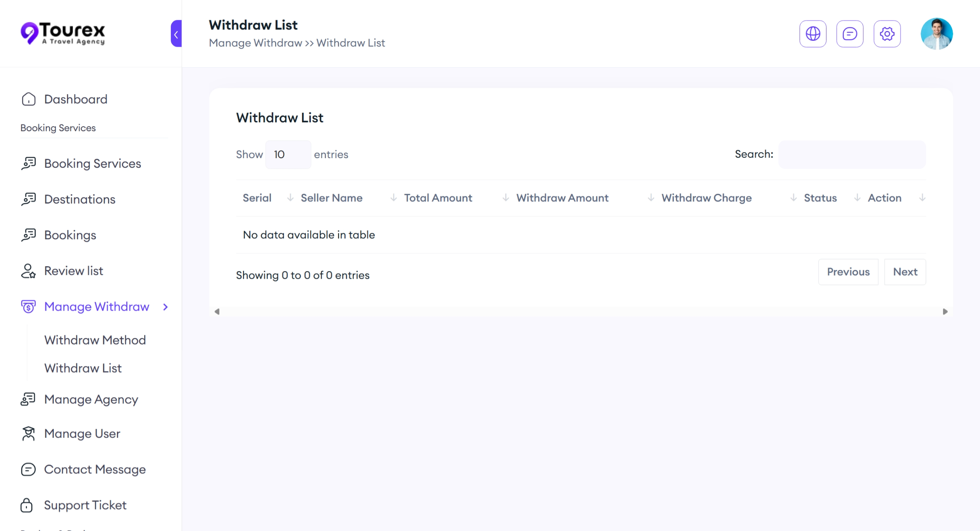Viewport: 980px width, 531px height.
Task: Click the horizontal scrollbar right arrow
Action: coord(945,312)
